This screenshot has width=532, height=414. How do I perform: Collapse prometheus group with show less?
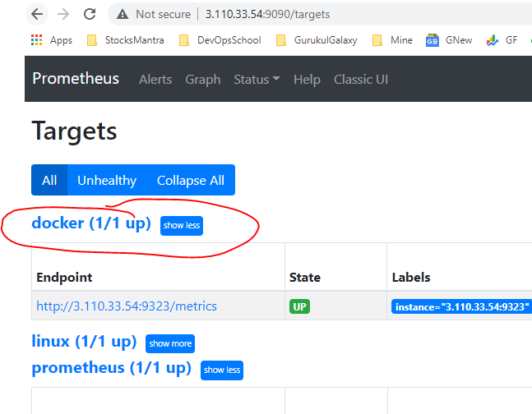[x=222, y=370]
